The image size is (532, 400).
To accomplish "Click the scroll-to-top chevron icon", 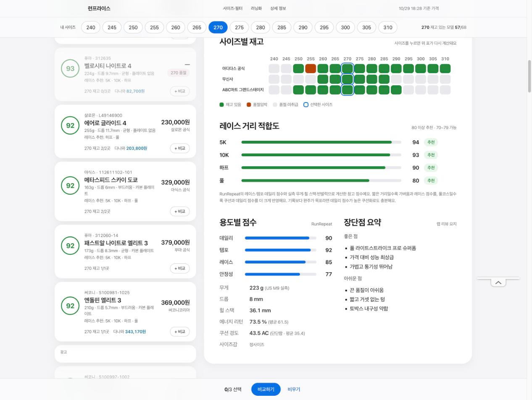I will 498,282.
